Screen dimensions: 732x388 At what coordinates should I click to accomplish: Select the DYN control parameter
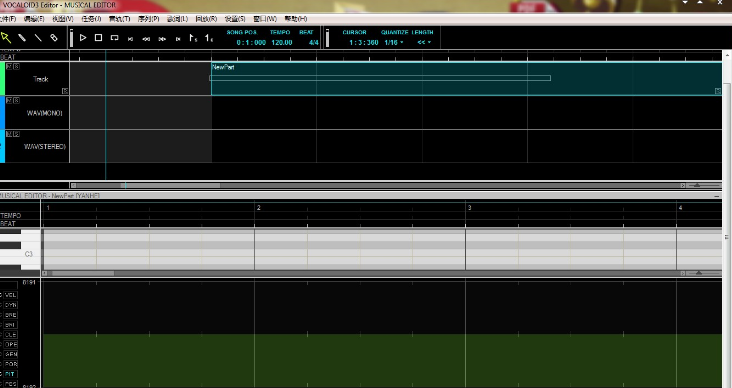(x=10, y=305)
